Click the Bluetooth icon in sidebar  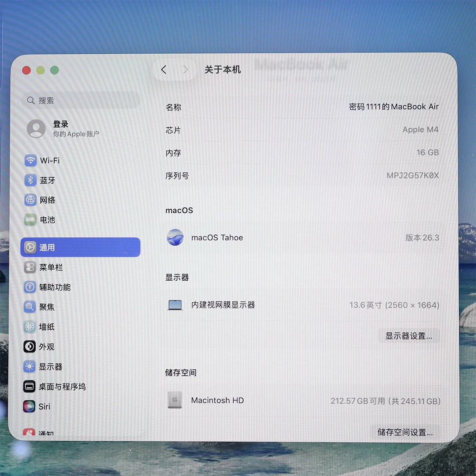click(x=30, y=180)
